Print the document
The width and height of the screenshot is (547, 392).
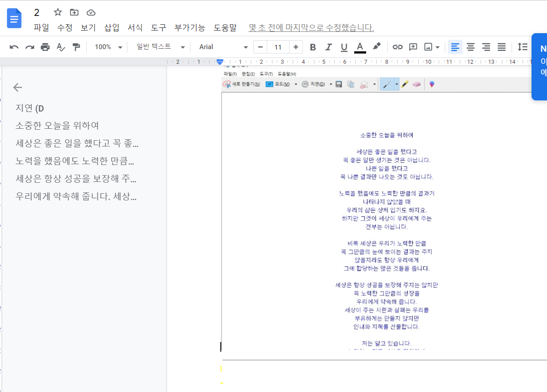[x=45, y=47]
